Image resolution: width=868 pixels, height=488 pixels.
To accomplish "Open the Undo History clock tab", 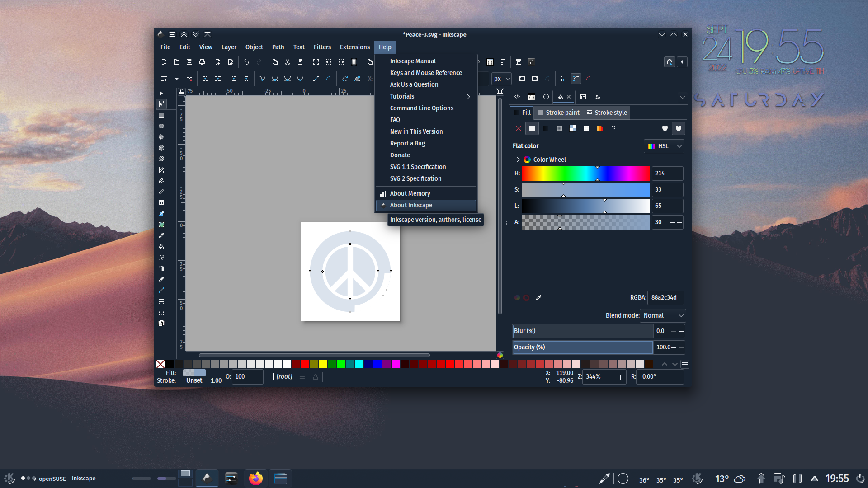I will (x=546, y=97).
